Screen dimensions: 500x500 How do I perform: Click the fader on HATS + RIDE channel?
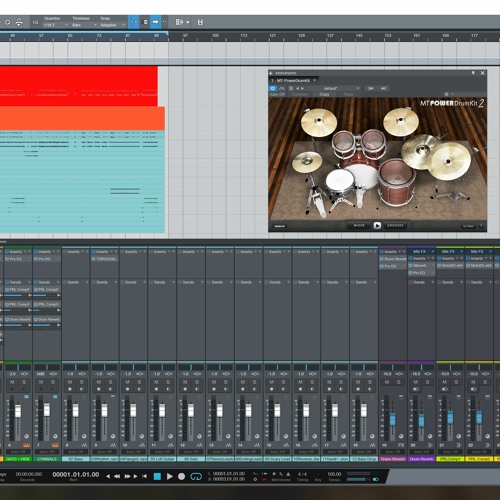click(x=18, y=411)
